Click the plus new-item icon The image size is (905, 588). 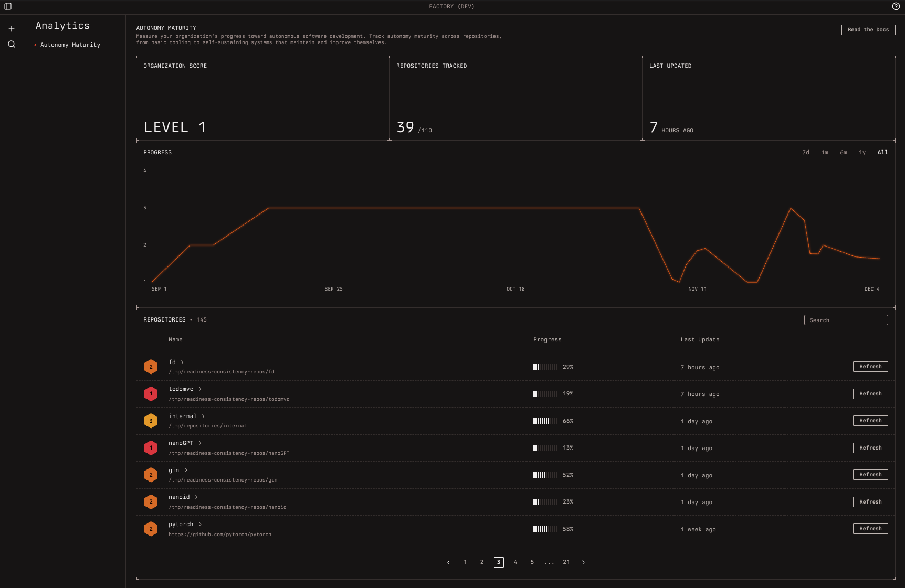pos(12,29)
